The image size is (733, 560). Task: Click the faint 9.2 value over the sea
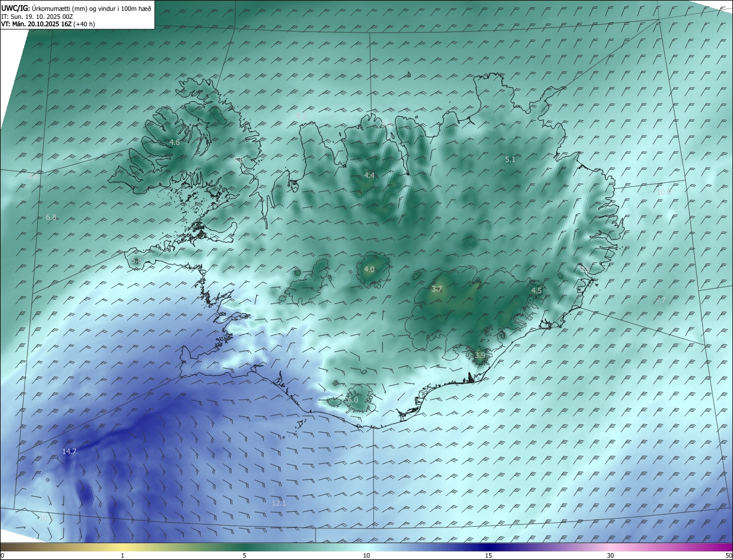pyautogui.click(x=301, y=116)
